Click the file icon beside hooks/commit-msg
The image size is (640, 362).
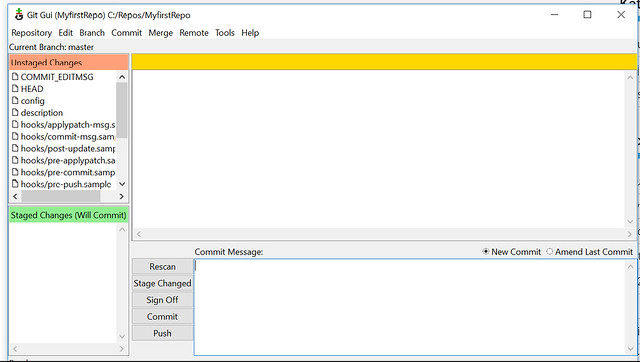point(16,136)
